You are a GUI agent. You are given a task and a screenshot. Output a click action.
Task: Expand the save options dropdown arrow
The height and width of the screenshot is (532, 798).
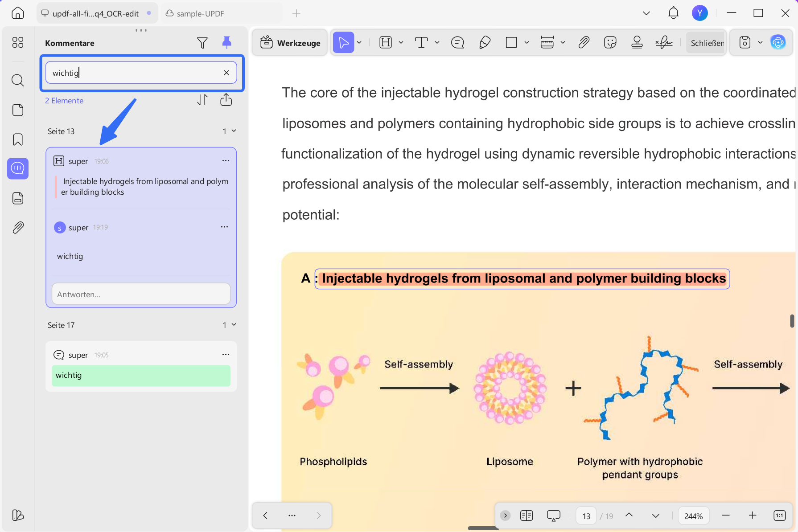tap(760, 43)
